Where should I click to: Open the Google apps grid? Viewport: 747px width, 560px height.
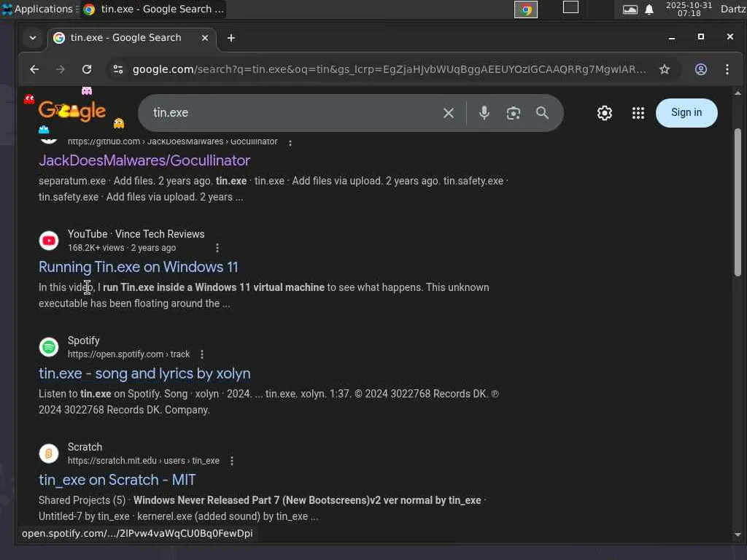coord(638,113)
